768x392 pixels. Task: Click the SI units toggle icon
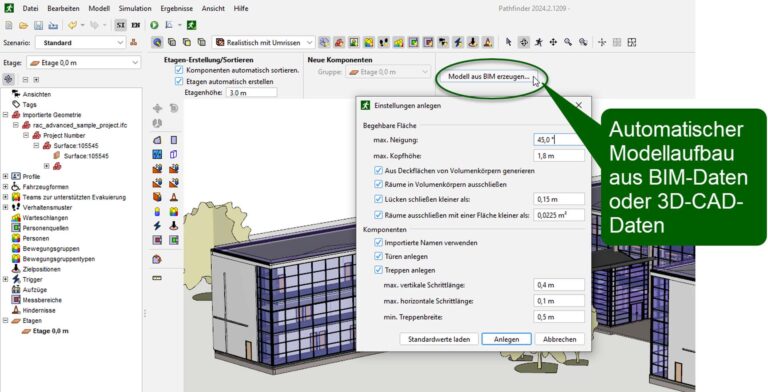120,25
